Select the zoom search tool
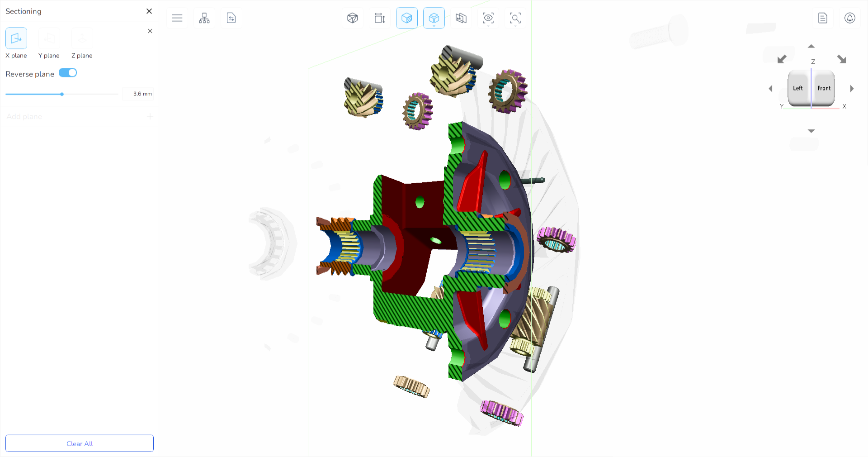868x457 pixels. pyautogui.click(x=515, y=18)
